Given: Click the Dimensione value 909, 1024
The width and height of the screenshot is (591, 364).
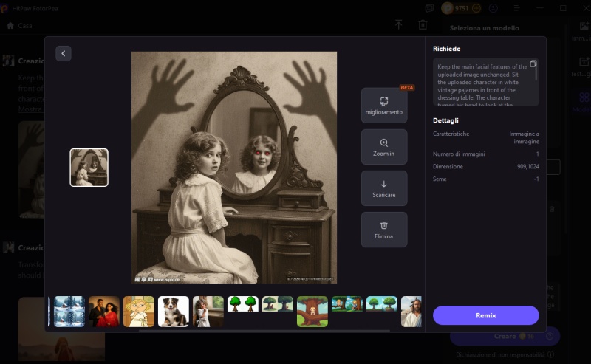Looking at the screenshot, I should [528, 166].
